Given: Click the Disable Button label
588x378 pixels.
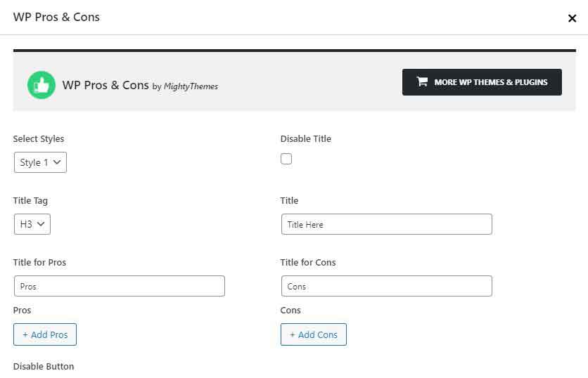Looking at the screenshot, I should (44, 366).
